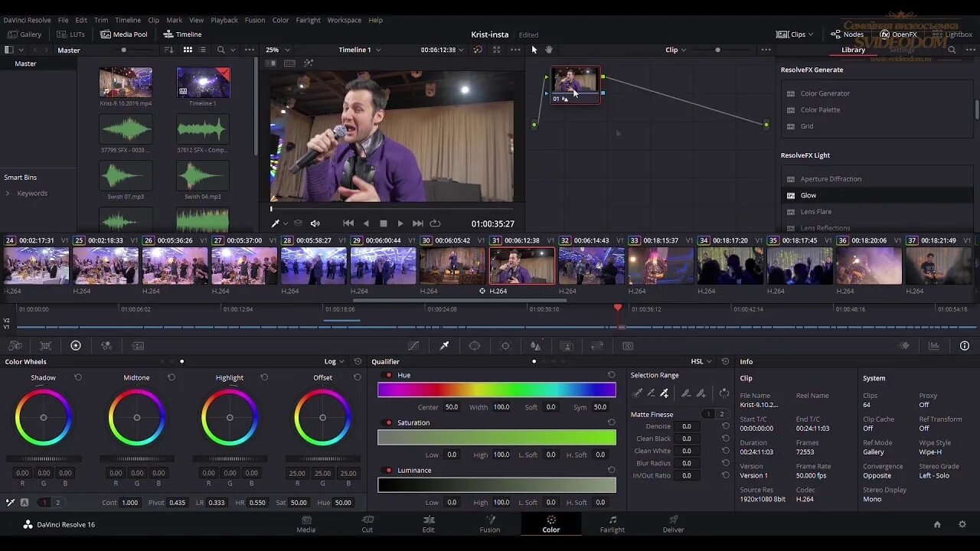Toggle the Timeline panel
980x551 pixels.
point(182,34)
